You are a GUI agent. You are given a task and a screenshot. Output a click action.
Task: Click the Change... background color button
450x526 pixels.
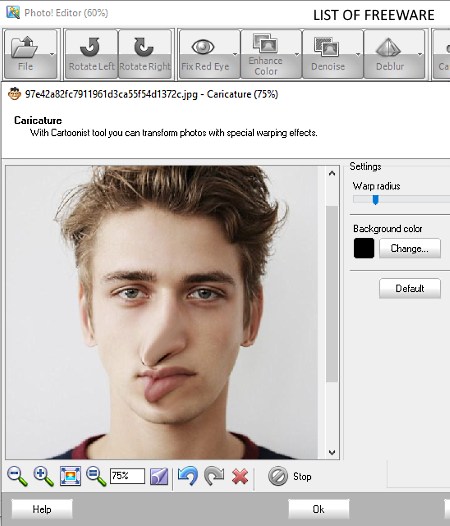tap(410, 248)
